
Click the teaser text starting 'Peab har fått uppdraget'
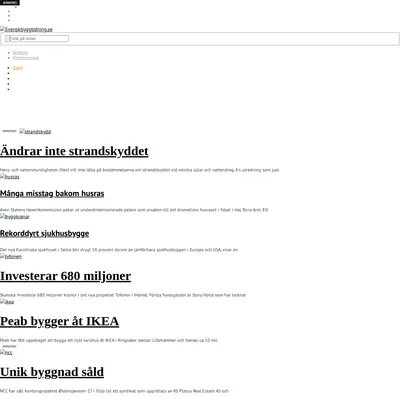[109, 340]
